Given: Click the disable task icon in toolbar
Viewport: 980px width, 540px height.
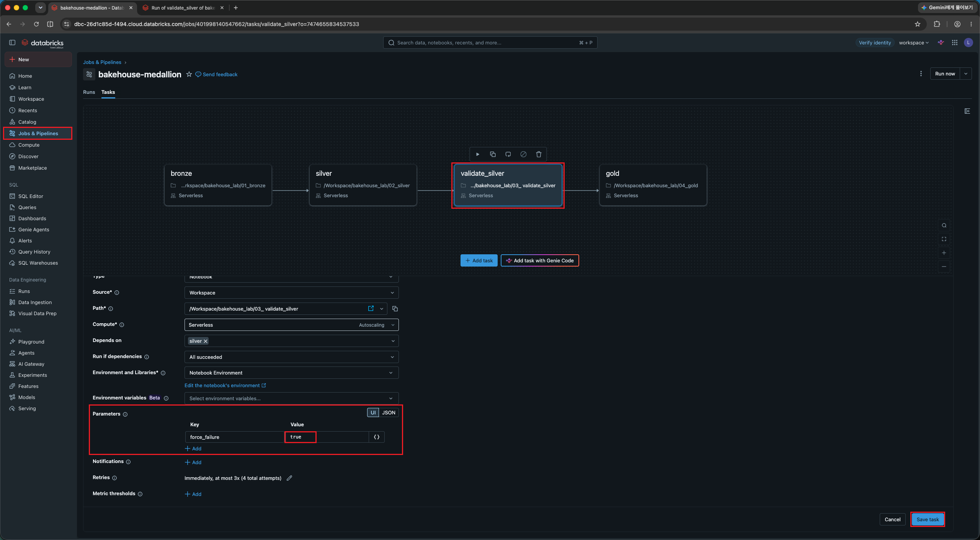Looking at the screenshot, I should [x=523, y=154].
